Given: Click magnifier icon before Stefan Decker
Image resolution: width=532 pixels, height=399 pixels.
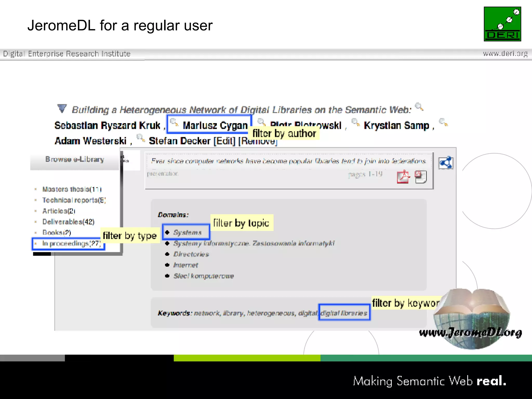Looking at the screenshot, I should [x=141, y=138].
